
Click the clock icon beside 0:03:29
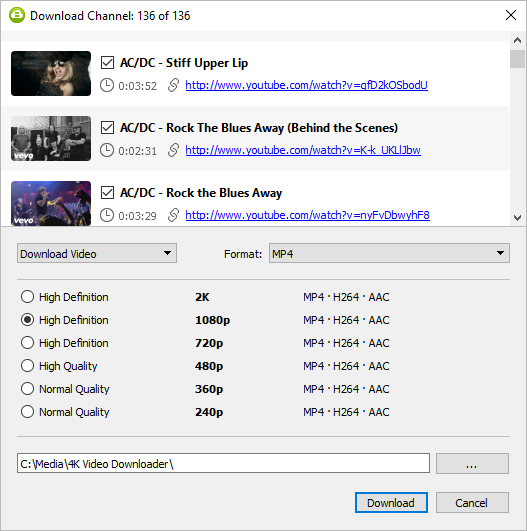107,215
